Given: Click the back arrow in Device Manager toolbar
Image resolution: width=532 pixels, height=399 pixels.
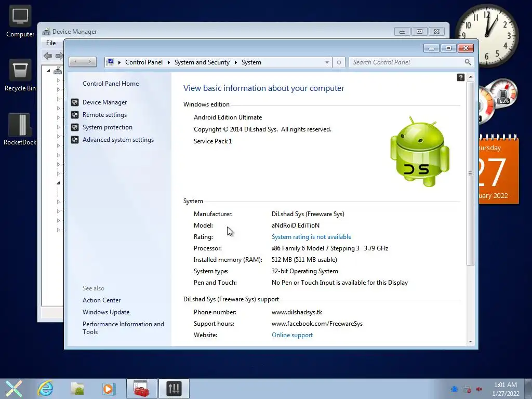Looking at the screenshot, I should click(48, 56).
